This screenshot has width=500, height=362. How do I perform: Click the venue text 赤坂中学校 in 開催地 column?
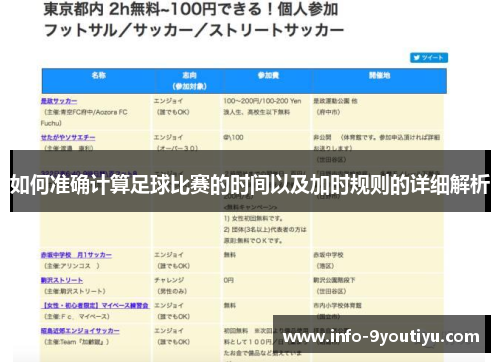pos(328,255)
